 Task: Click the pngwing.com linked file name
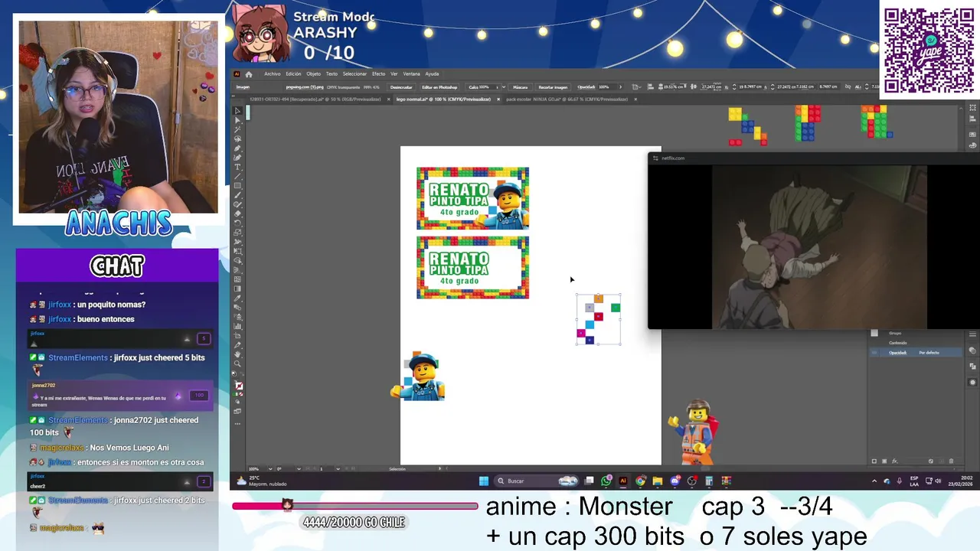click(305, 87)
